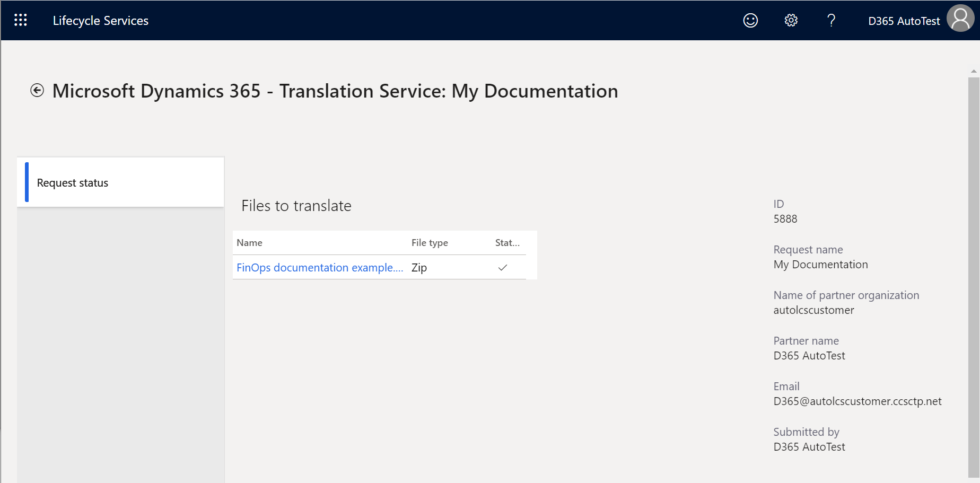Viewport: 980px width, 483px height.
Task: Expand the truncated FinOps documentation file name
Action: (x=319, y=267)
